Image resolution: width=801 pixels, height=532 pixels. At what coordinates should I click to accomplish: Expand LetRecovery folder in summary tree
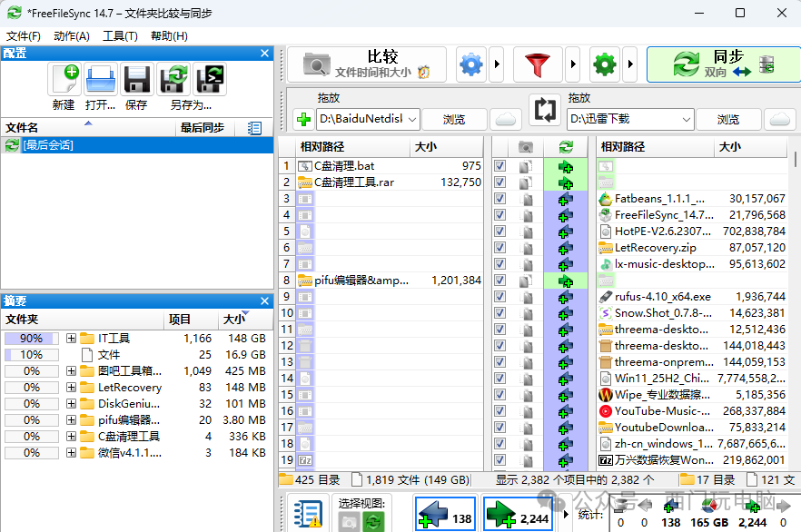(71, 388)
